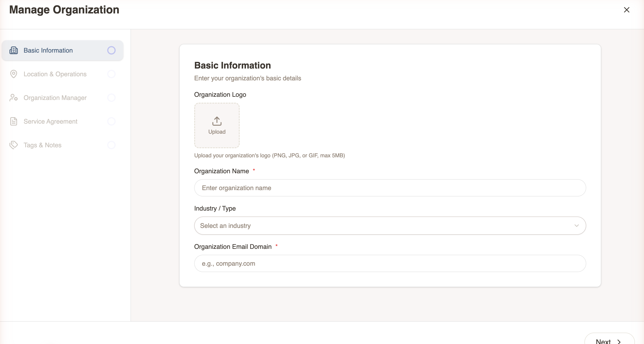
Task: Focus the Enter organization name field
Action: [x=390, y=188]
